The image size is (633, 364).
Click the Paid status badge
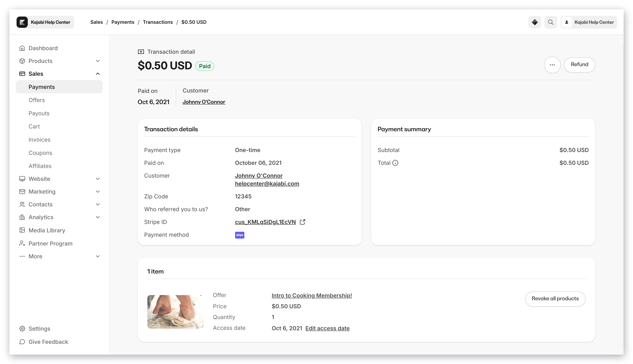point(204,66)
